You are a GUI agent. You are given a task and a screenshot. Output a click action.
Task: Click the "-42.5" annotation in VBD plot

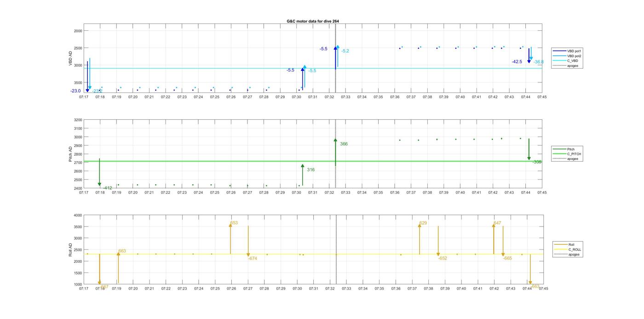(517, 62)
